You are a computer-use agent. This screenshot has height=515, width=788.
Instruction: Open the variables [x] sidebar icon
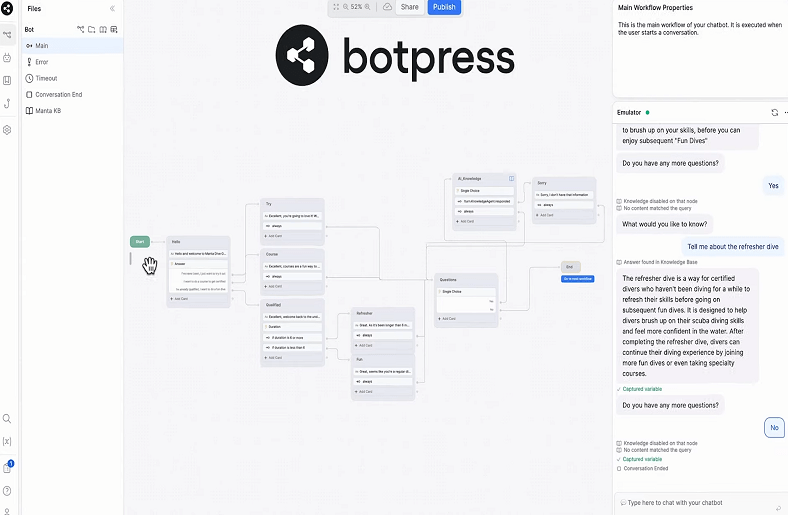(x=7, y=441)
